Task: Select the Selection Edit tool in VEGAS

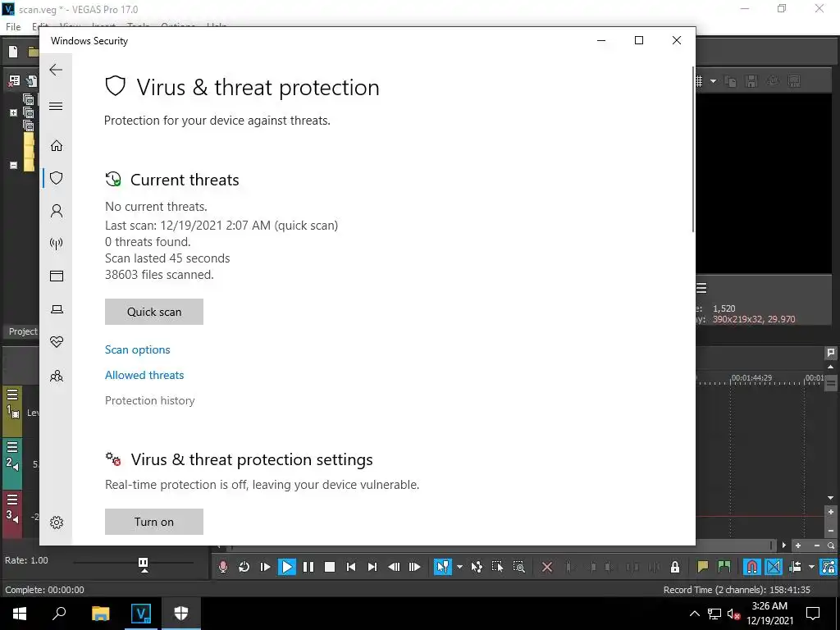Action: coord(497,567)
